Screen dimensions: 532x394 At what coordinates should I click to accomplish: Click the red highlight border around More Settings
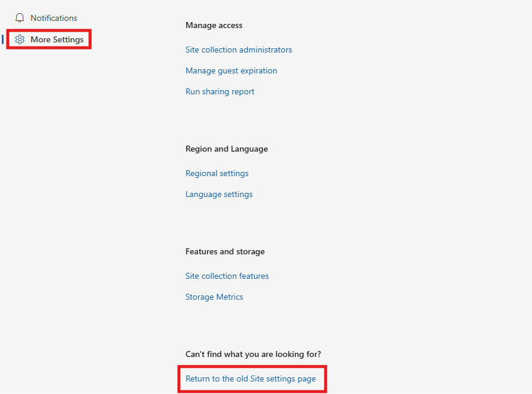pos(49,30)
